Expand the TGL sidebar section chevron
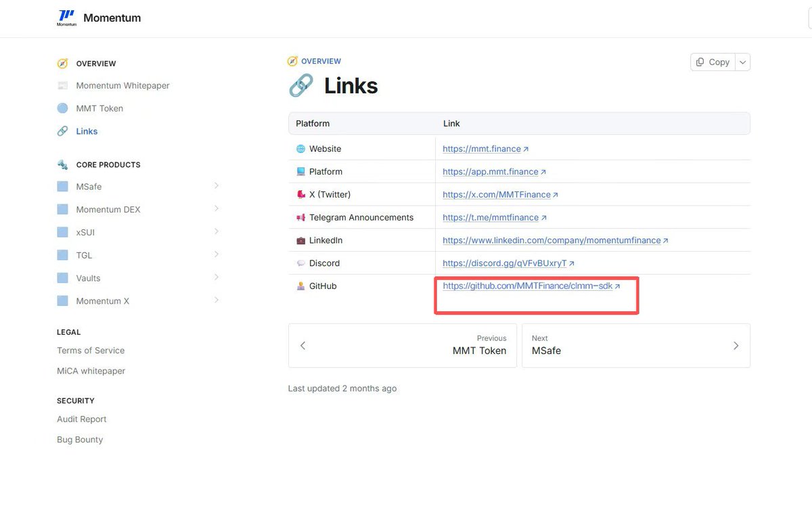Image resolution: width=812 pixels, height=525 pixels. pos(216,255)
